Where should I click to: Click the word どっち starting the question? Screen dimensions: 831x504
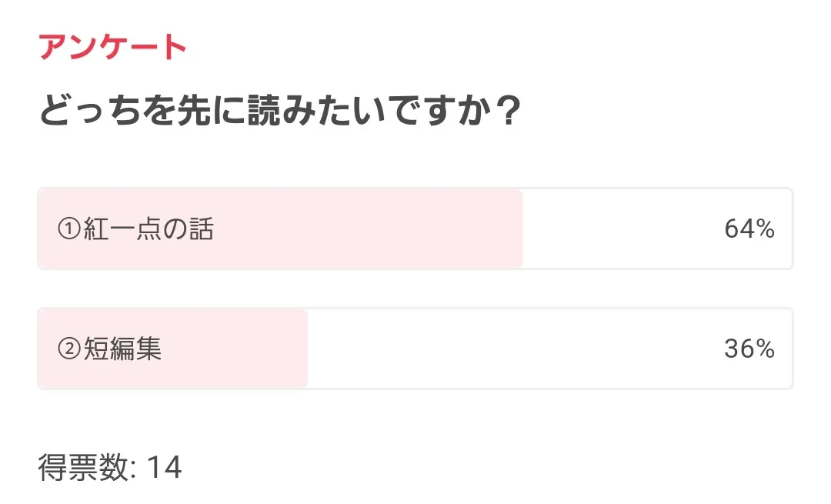(77, 113)
